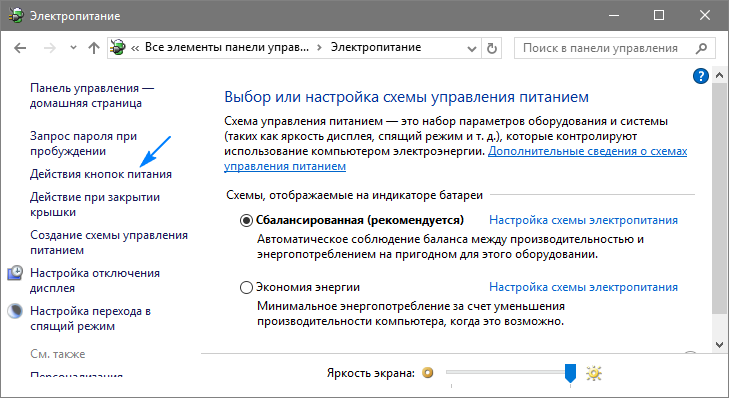Screen dimensions: 729x398
Task: Maximize the Электропитание window
Action: 659,15
